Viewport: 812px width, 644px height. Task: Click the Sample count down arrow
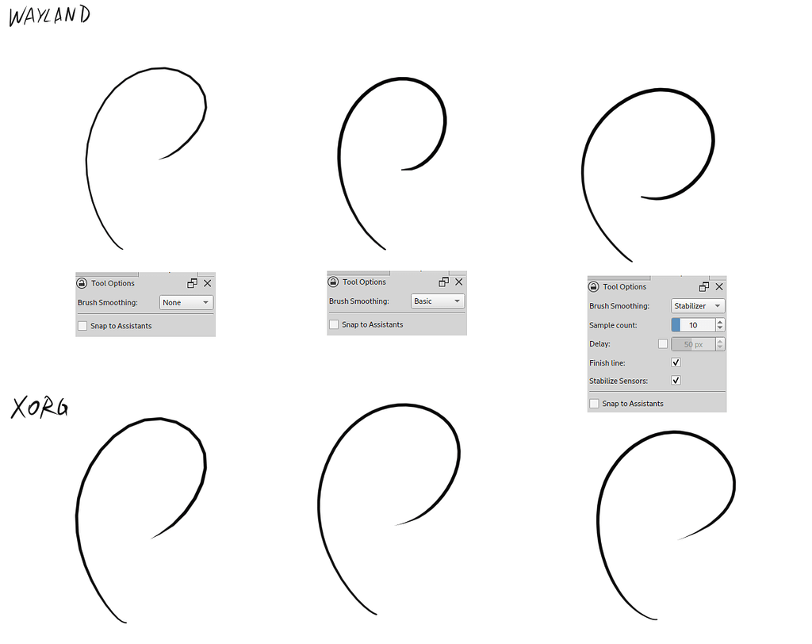coord(719,328)
